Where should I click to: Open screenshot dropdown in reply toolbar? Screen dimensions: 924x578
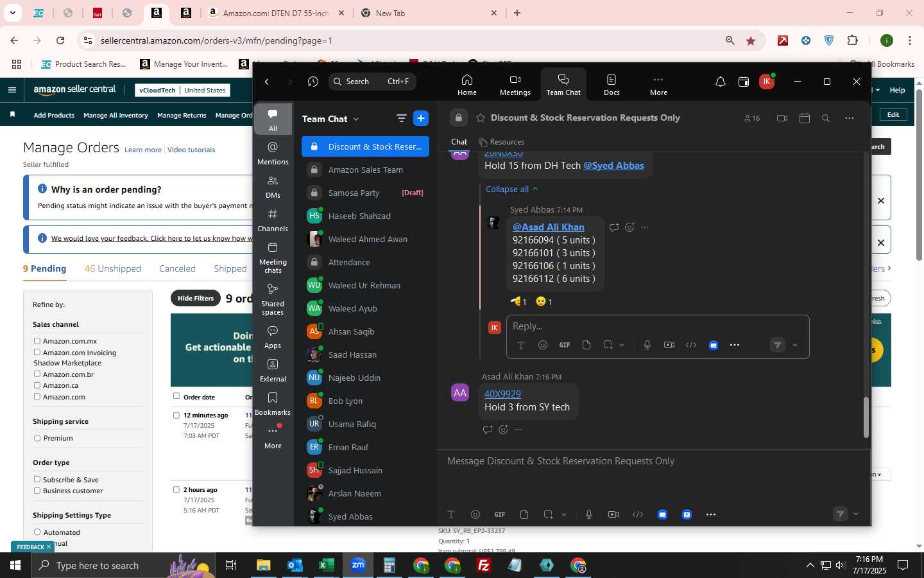tap(622, 345)
